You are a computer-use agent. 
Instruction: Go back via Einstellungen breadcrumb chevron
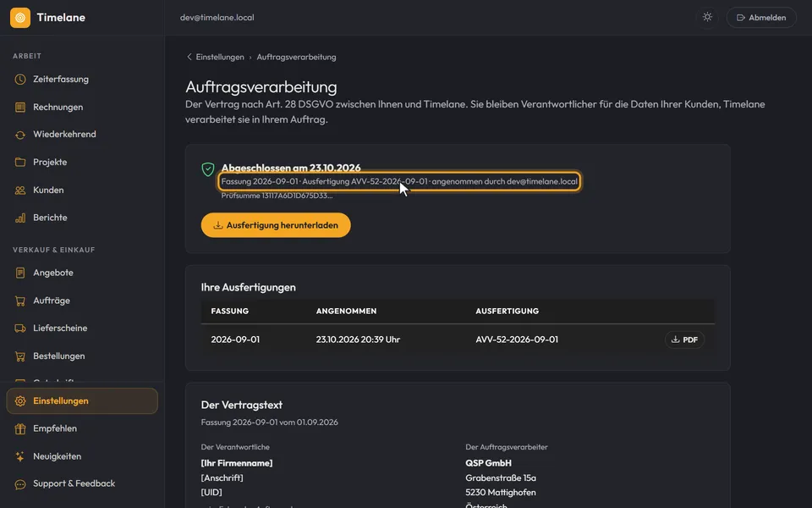point(189,57)
